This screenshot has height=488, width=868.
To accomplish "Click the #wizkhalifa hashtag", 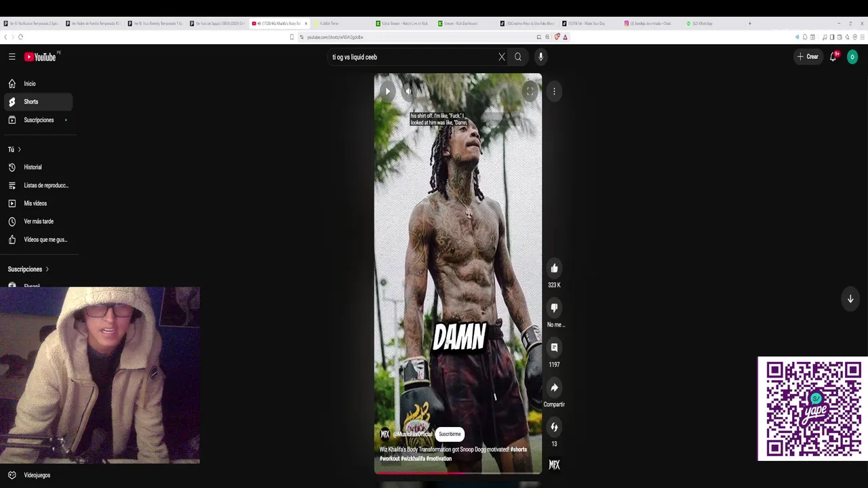I will 412,459.
